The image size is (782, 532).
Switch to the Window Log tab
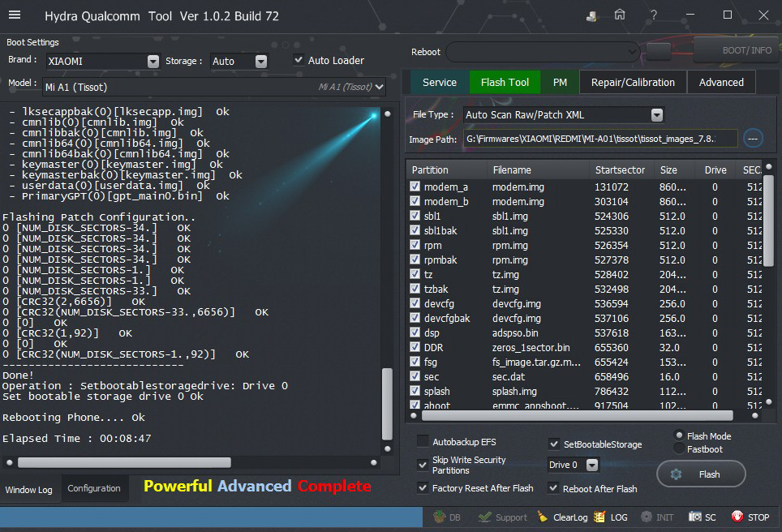click(29, 490)
